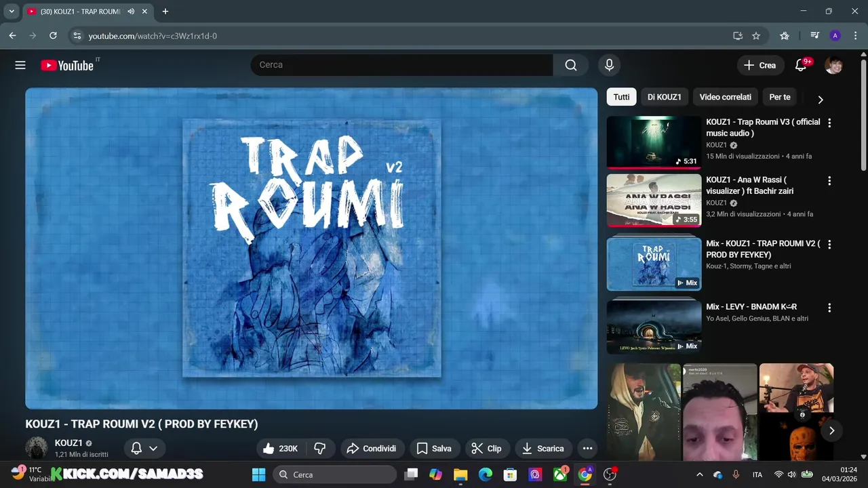Select the Video correlati chip
The width and height of the screenshot is (868, 488).
pyautogui.click(x=725, y=97)
